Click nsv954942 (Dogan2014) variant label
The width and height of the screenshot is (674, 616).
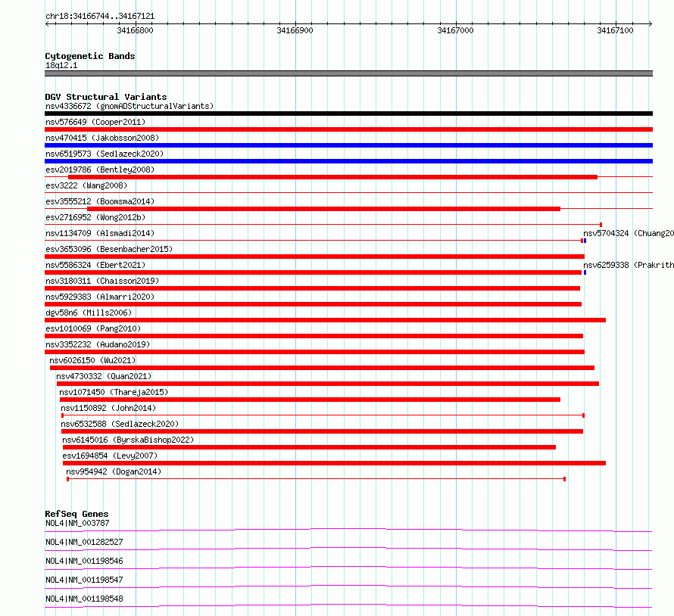point(114,471)
